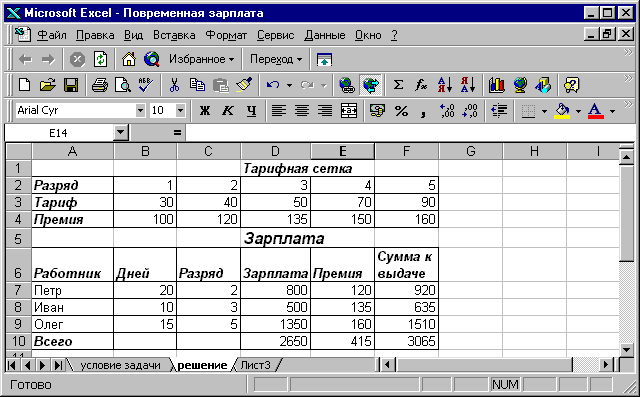Screen dimensions: 640x397
Task: Sort ascending with the A-Я icon
Action: pos(444,85)
